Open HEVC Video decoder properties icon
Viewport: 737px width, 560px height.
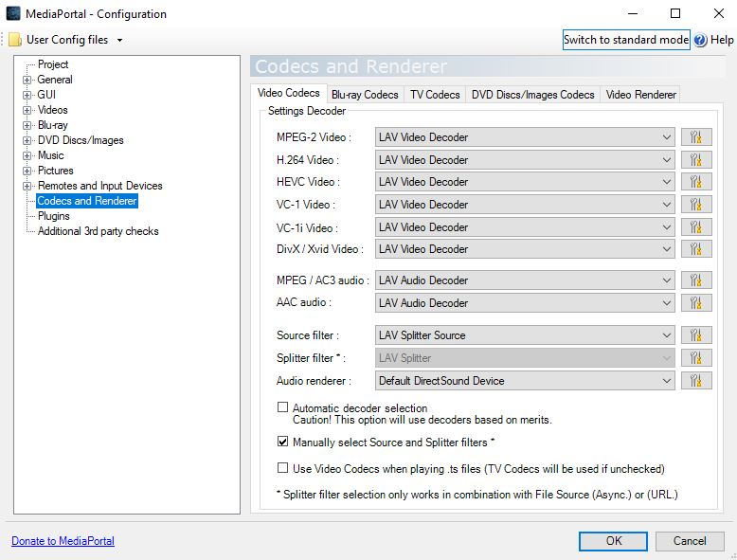(696, 182)
